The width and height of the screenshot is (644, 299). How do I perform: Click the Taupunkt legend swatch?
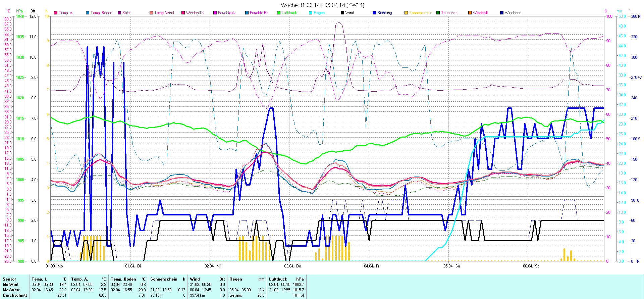(x=438, y=13)
